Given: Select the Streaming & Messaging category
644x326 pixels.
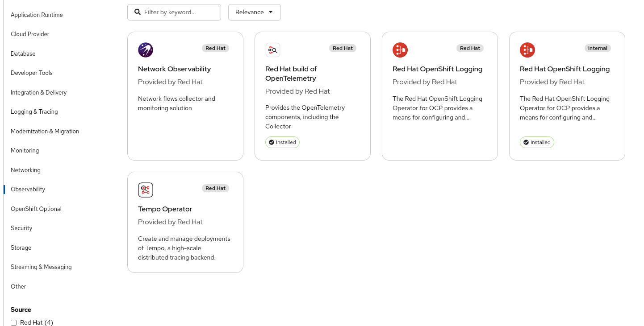Looking at the screenshot, I should 41,267.
